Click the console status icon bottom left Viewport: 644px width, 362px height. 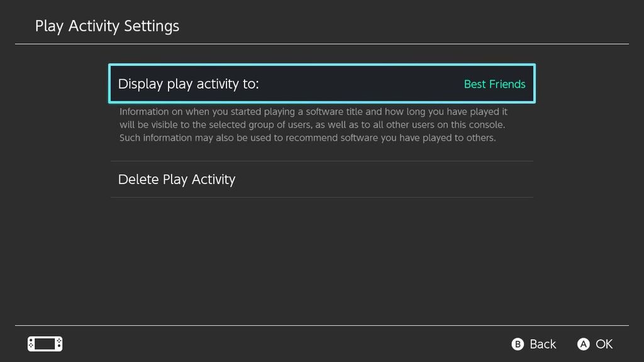coord(44,344)
